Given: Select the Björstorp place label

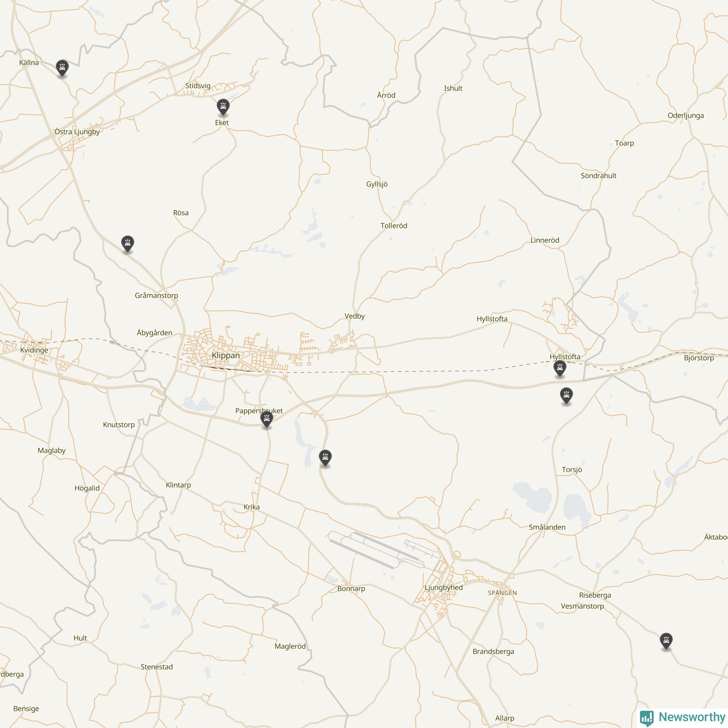Looking at the screenshot, I should coord(699,358).
